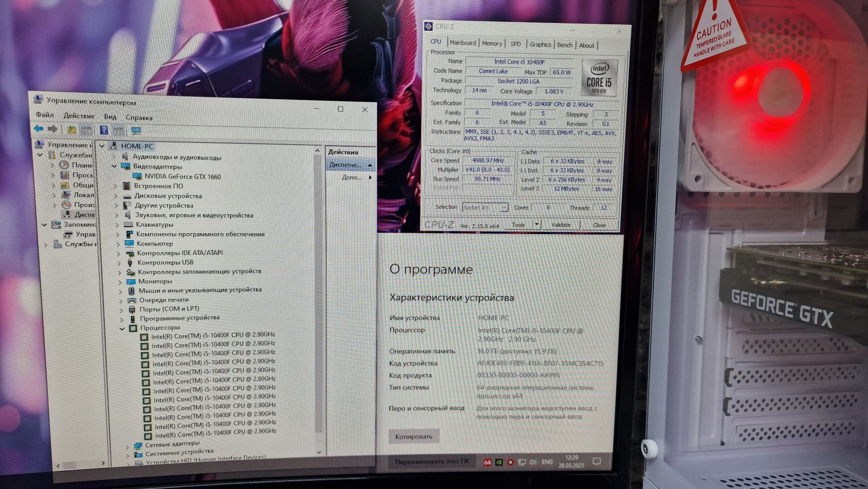Collapse the Процессоры node
The height and width of the screenshot is (489, 868).
click(x=122, y=329)
